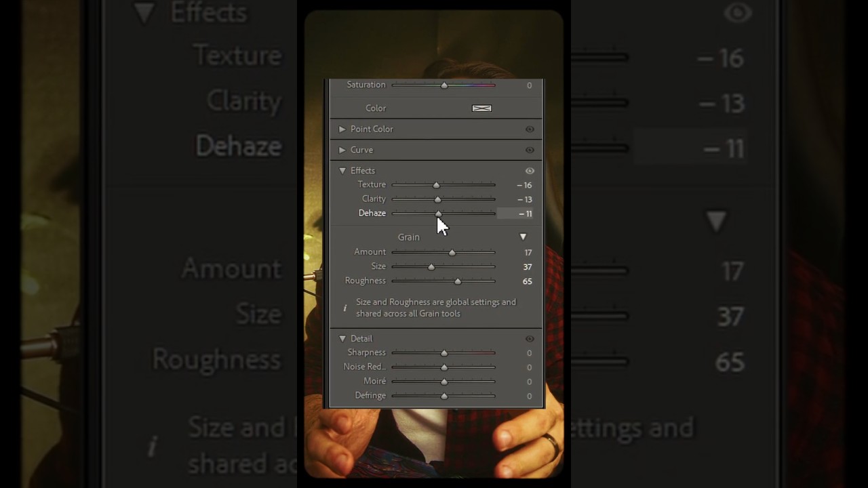
Task: Collapse the Grain subsection triangle
Action: tap(523, 237)
